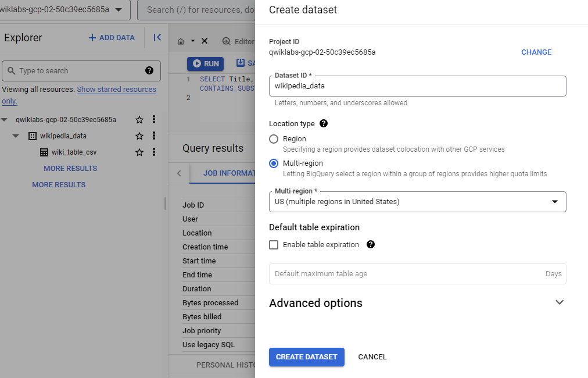The image size is (588, 378).
Task: Star the wikipedia_data dataset
Action: pyautogui.click(x=139, y=135)
